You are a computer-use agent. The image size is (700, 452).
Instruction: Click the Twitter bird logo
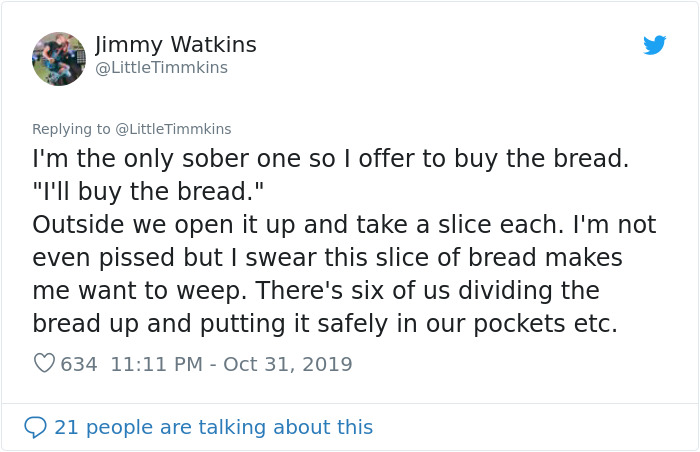coord(654,45)
